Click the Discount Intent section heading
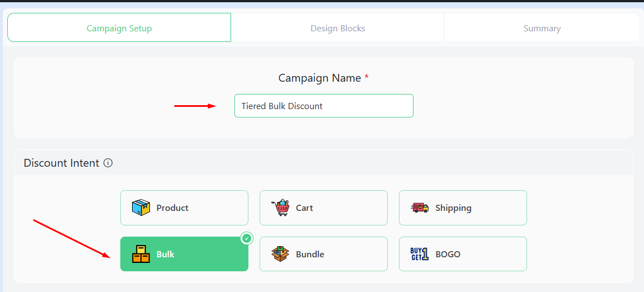Image resolution: width=644 pixels, height=292 pixels. pyautogui.click(x=62, y=163)
